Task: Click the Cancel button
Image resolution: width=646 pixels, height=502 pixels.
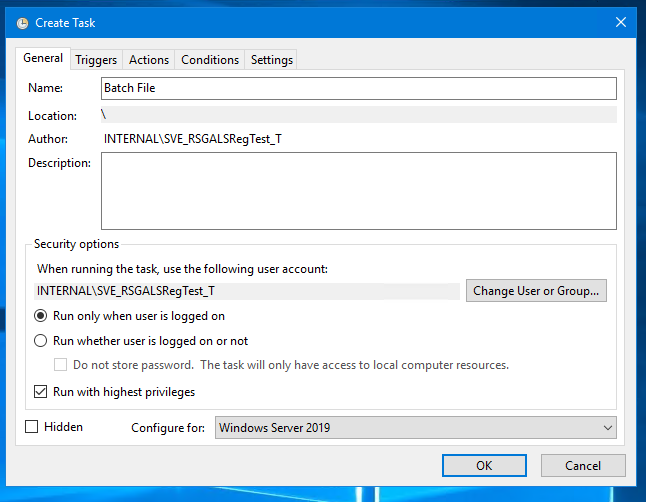Action: [583, 465]
